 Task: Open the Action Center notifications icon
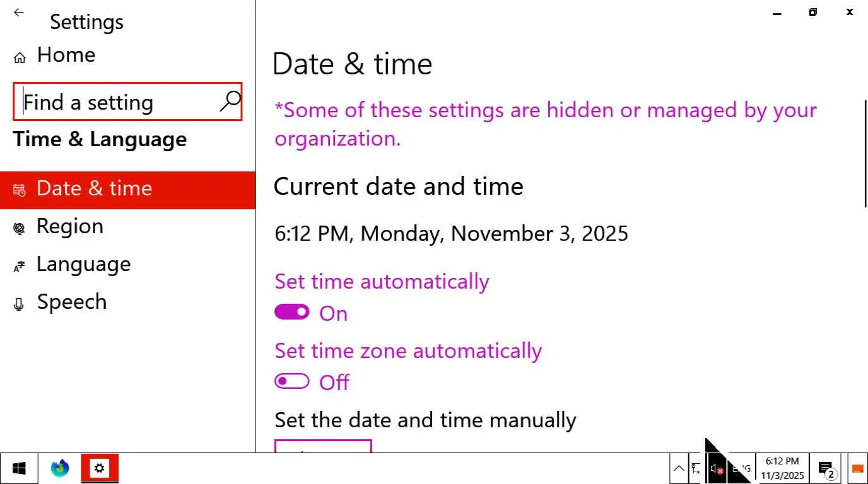coord(826,468)
